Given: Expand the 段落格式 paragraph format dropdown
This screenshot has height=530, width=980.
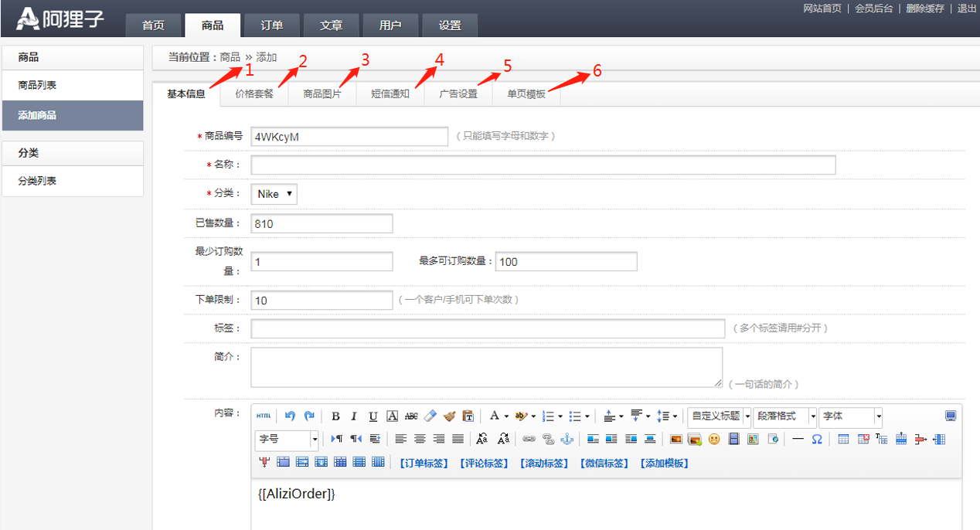Looking at the screenshot, I should click(x=784, y=416).
